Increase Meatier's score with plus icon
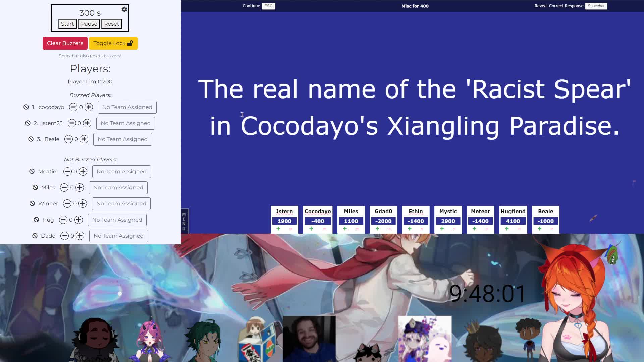644x362 pixels. click(83, 171)
